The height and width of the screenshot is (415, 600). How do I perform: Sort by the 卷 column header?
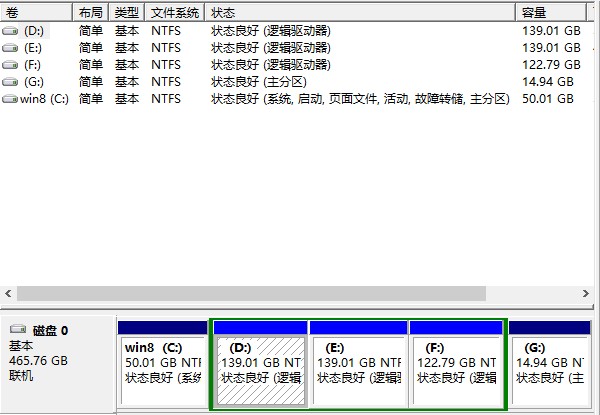pyautogui.click(x=36, y=13)
